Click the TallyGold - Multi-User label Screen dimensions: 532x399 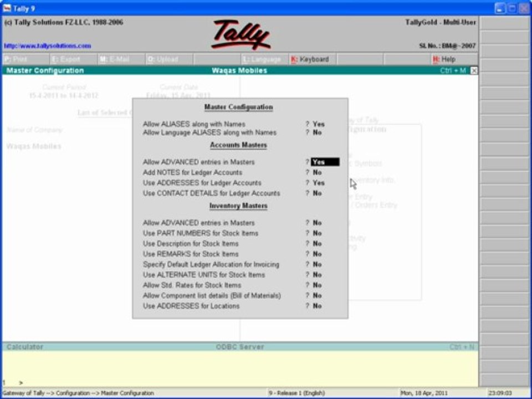click(x=441, y=22)
